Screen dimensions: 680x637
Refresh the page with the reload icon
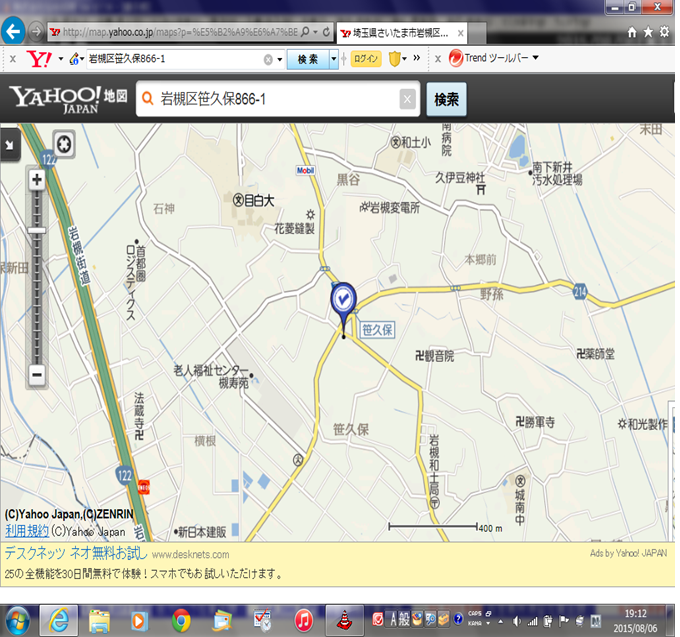[x=326, y=32]
